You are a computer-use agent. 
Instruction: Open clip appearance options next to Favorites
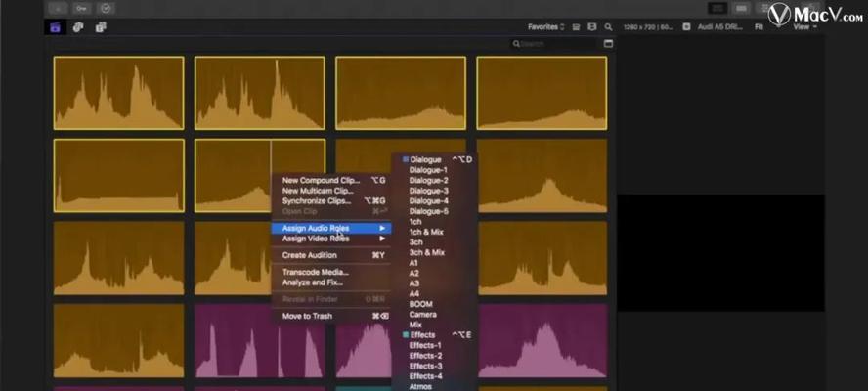click(576, 27)
